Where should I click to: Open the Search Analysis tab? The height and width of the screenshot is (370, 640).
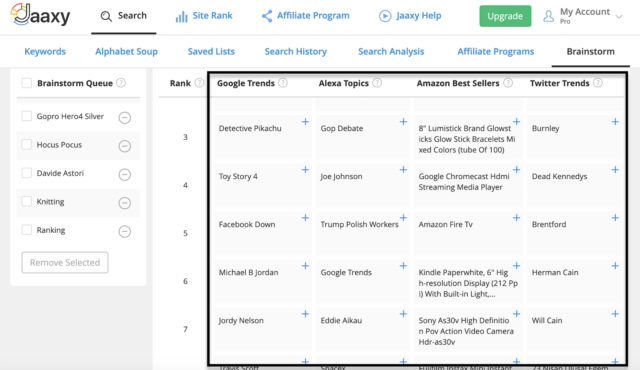pos(391,51)
